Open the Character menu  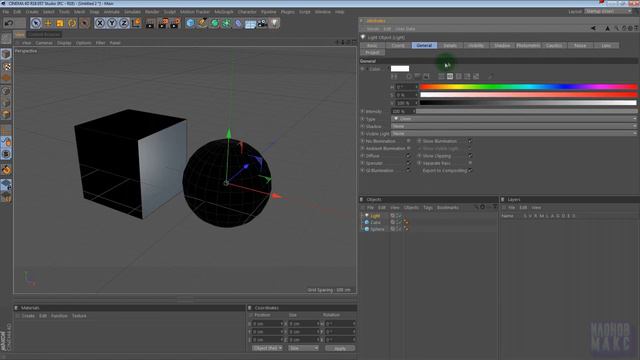[247, 12]
